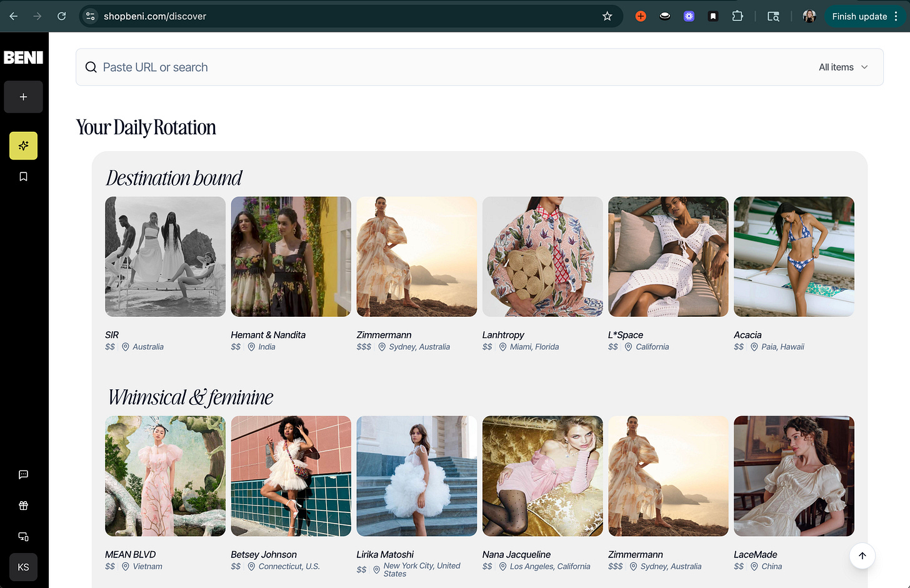Open the All items dropdown

click(843, 67)
